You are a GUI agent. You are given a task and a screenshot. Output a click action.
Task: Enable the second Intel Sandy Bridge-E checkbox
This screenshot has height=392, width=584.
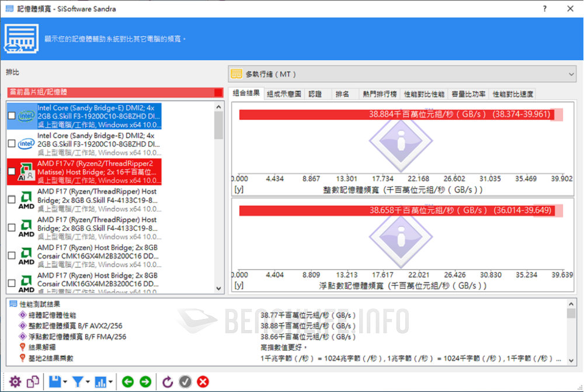pyautogui.click(x=12, y=144)
